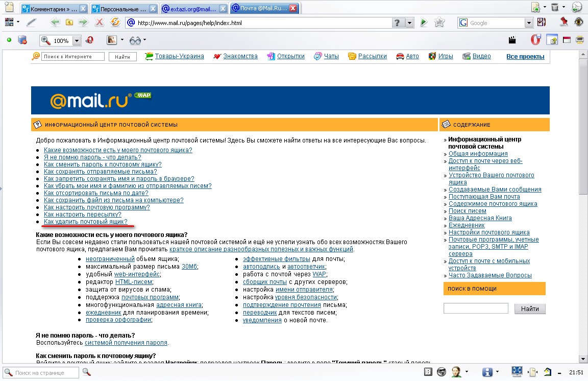Click the red Opera logo beside zoom box
This screenshot has height=381, width=588.
click(x=90, y=40)
